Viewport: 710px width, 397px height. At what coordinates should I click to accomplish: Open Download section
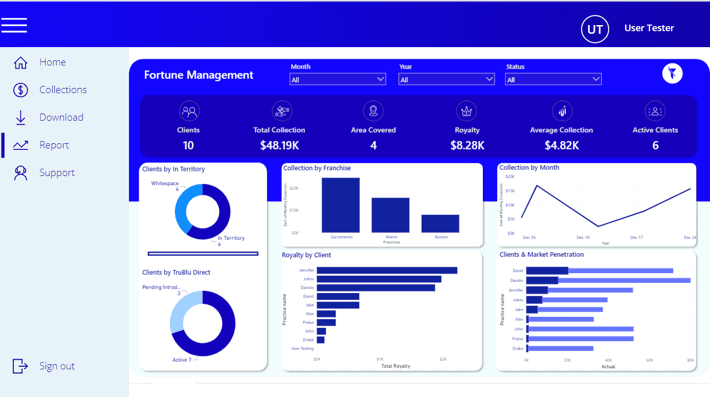[61, 117]
